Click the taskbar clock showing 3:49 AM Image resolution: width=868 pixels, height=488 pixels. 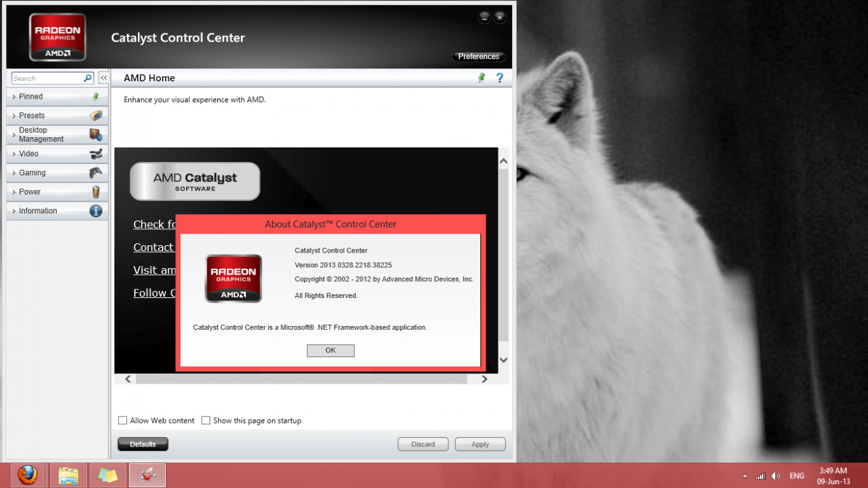pyautogui.click(x=834, y=476)
